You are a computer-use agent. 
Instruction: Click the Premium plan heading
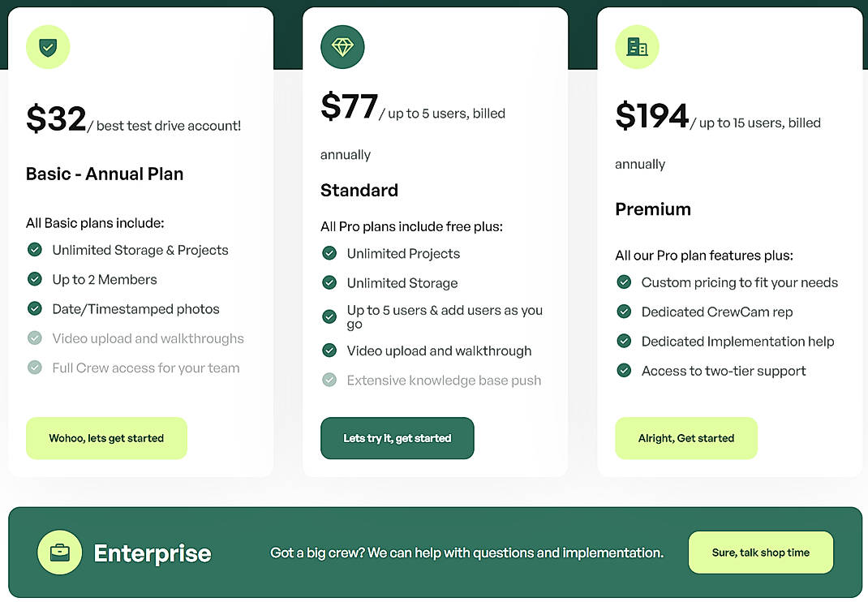(x=653, y=209)
